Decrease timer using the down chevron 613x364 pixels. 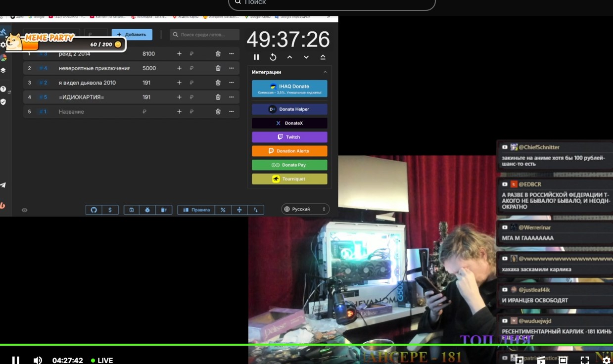pyautogui.click(x=306, y=57)
